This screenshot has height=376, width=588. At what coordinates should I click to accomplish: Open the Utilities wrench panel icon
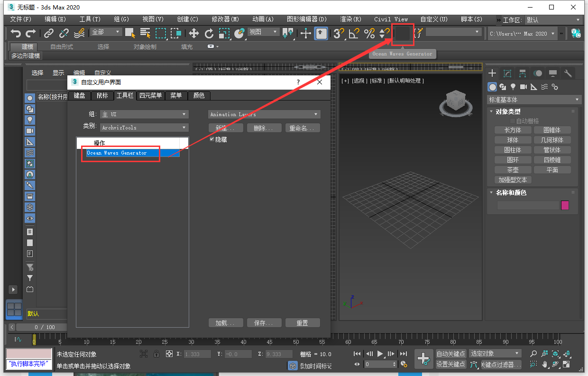click(568, 73)
